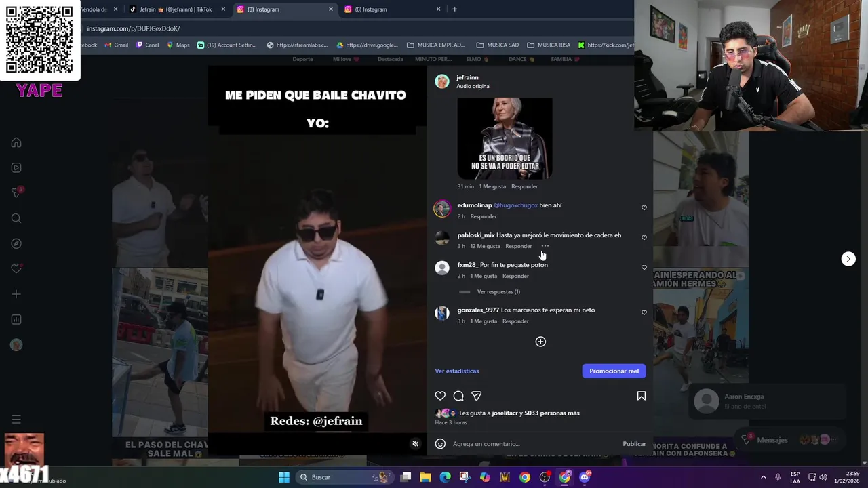Screen dimensions: 868x488
Task: Like edumolinap's comment with its heart
Action: point(644,208)
